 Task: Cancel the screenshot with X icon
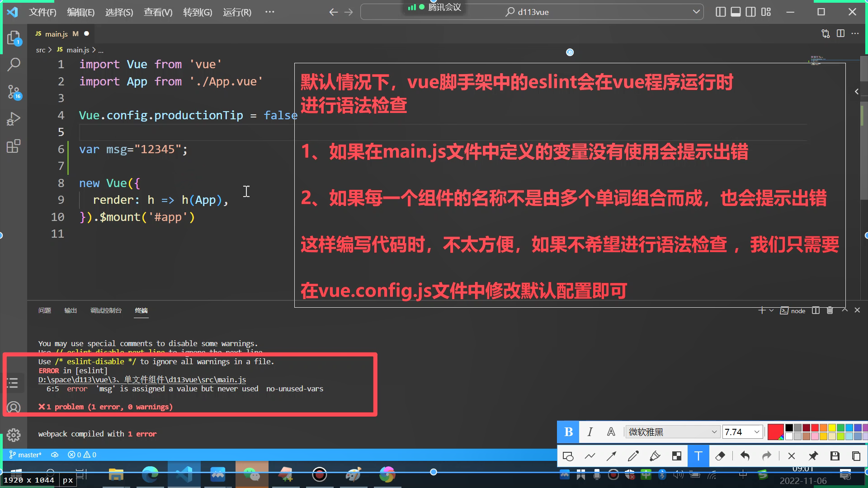coord(792,456)
